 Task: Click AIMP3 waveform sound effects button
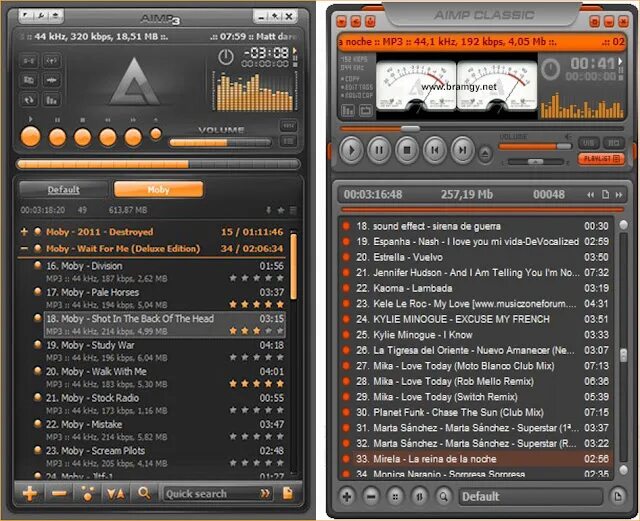point(52,80)
